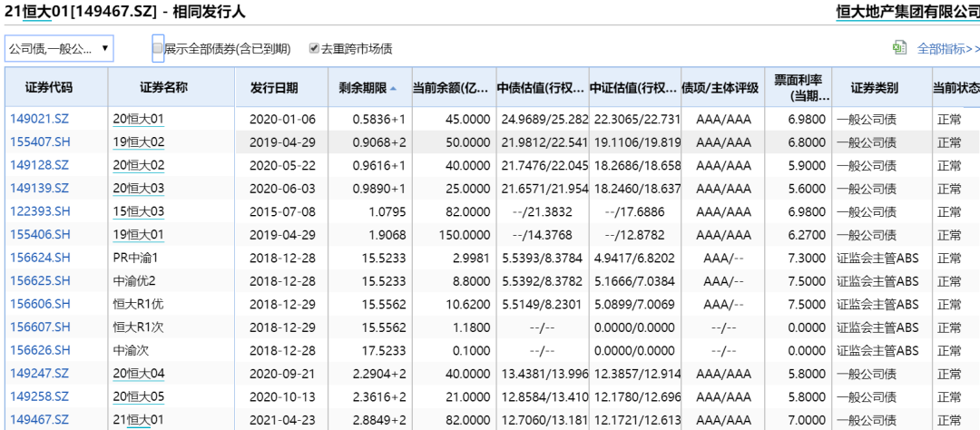Open bond code 149139.SZ

pyautogui.click(x=40, y=189)
